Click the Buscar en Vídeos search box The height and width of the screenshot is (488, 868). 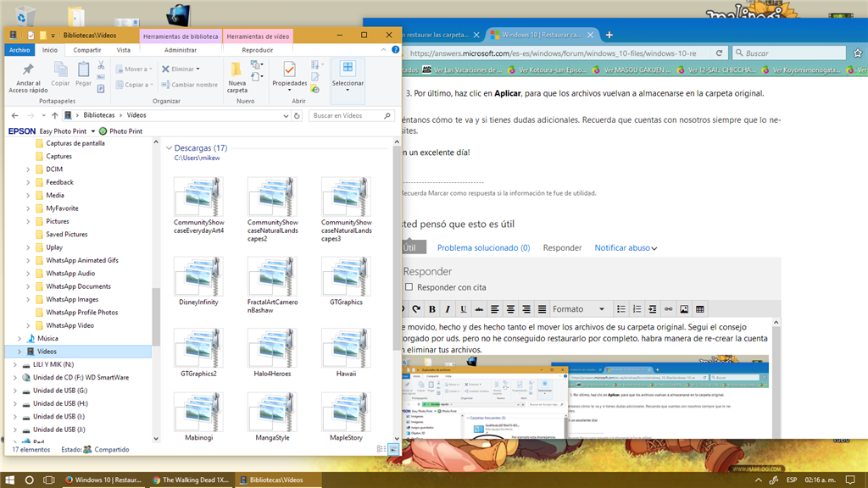pos(352,115)
